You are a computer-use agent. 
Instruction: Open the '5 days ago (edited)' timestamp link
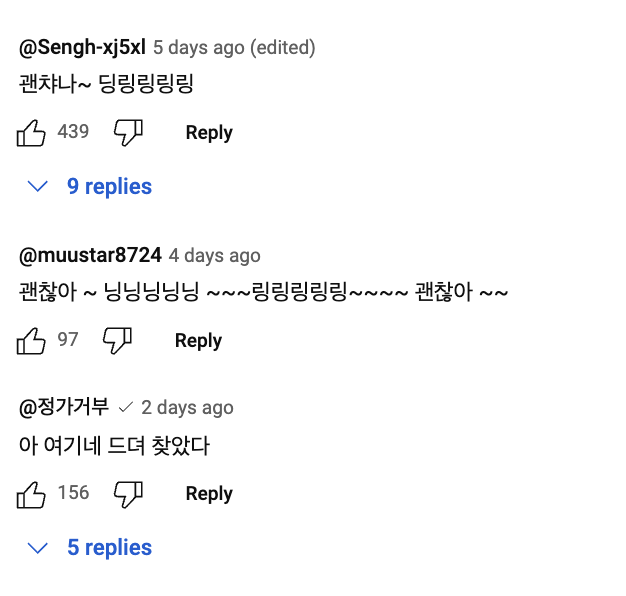coord(234,48)
